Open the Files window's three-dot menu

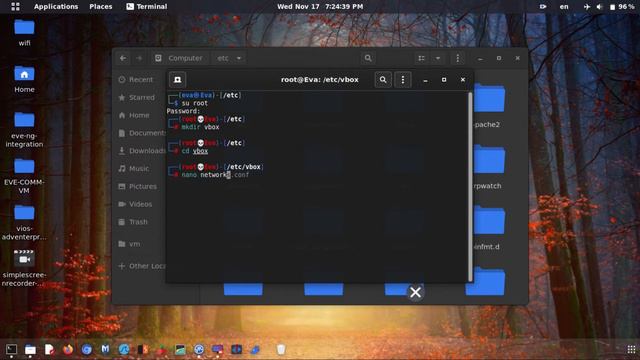tap(458, 58)
